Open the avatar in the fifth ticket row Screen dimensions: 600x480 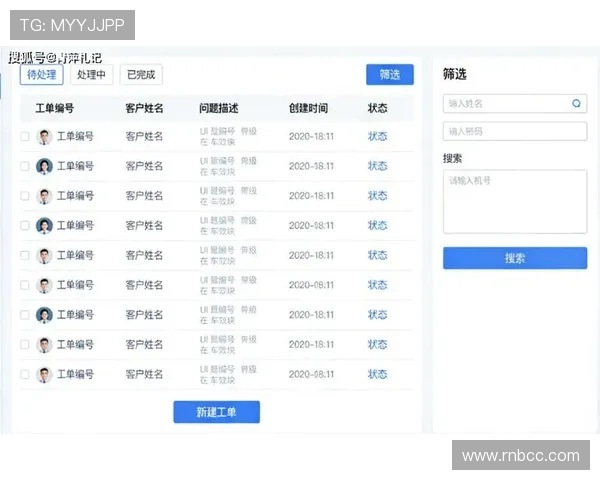point(44,255)
